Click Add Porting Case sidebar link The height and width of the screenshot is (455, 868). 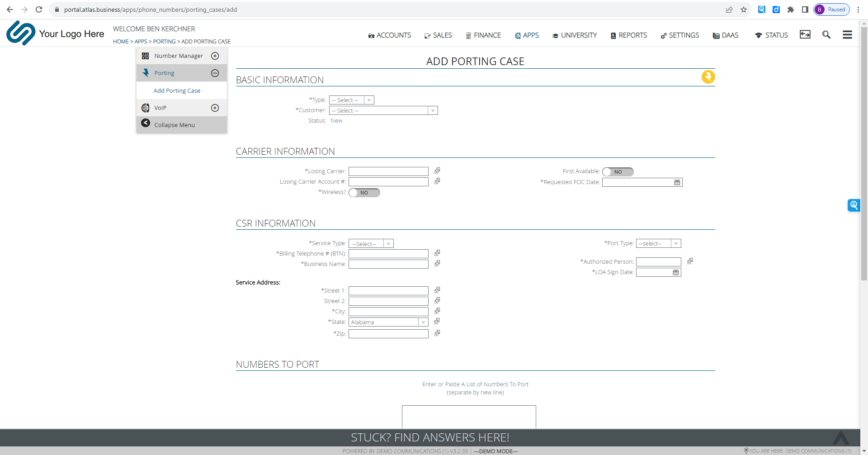(177, 90)
